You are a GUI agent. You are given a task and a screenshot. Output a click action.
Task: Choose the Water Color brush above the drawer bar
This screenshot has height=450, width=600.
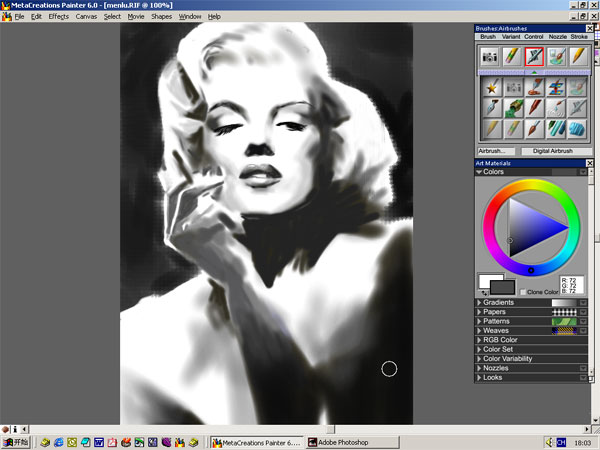tap(556, 57)
